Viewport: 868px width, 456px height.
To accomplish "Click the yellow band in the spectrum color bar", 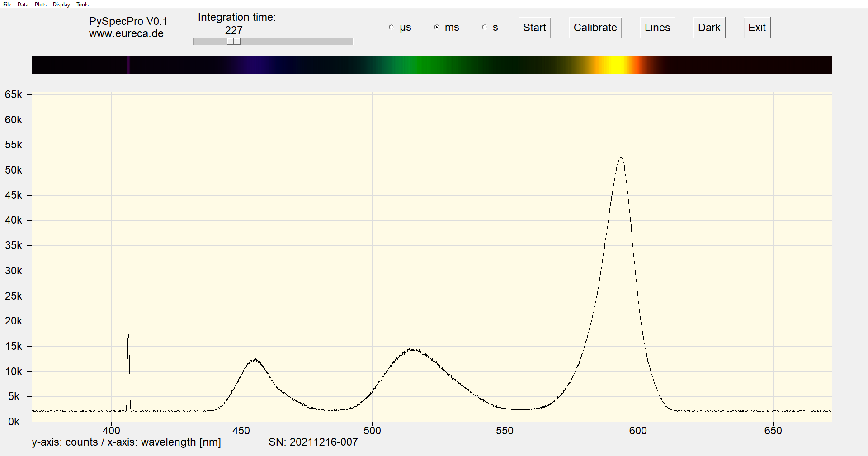I will (615, 65).
